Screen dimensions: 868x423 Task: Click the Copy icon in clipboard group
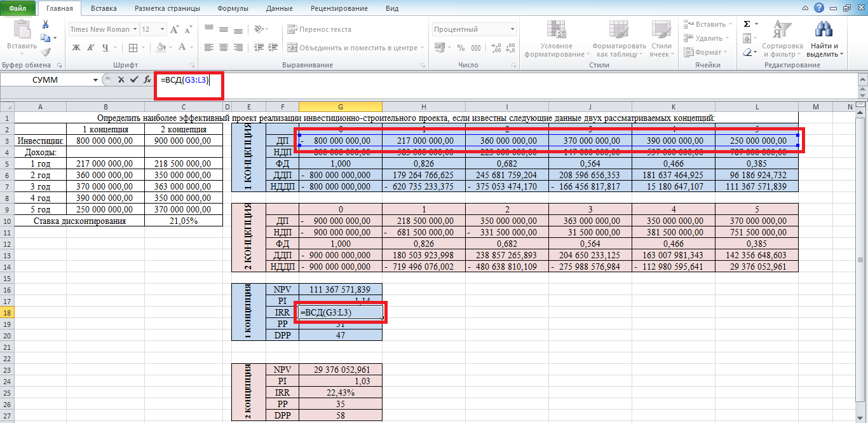pos(45,38)
